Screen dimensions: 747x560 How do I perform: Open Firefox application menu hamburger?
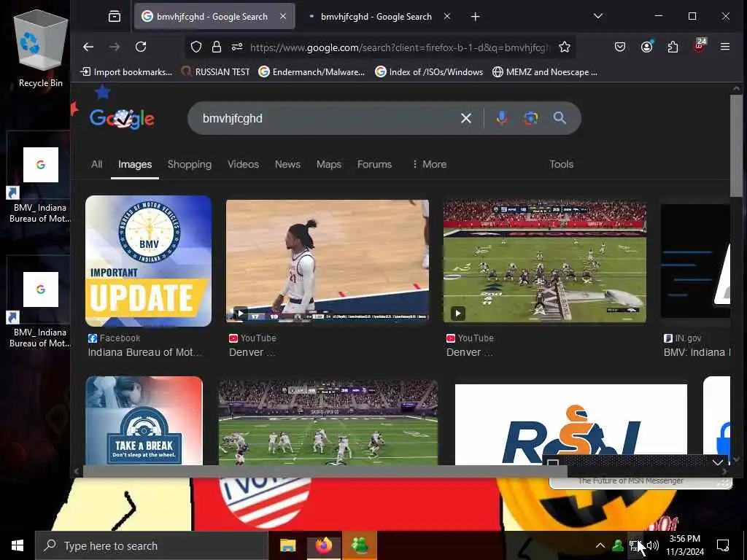725,47
